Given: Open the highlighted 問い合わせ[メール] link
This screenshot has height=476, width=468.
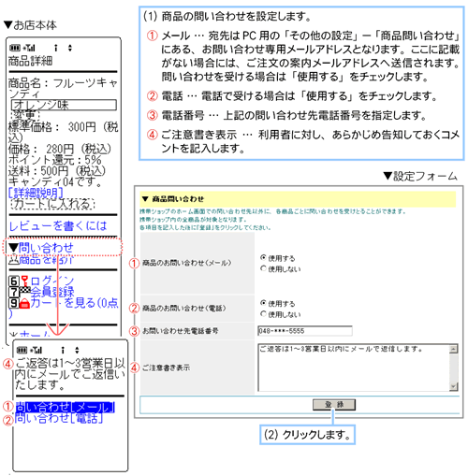Looking at the screenshot, I should tap(66, 407).
